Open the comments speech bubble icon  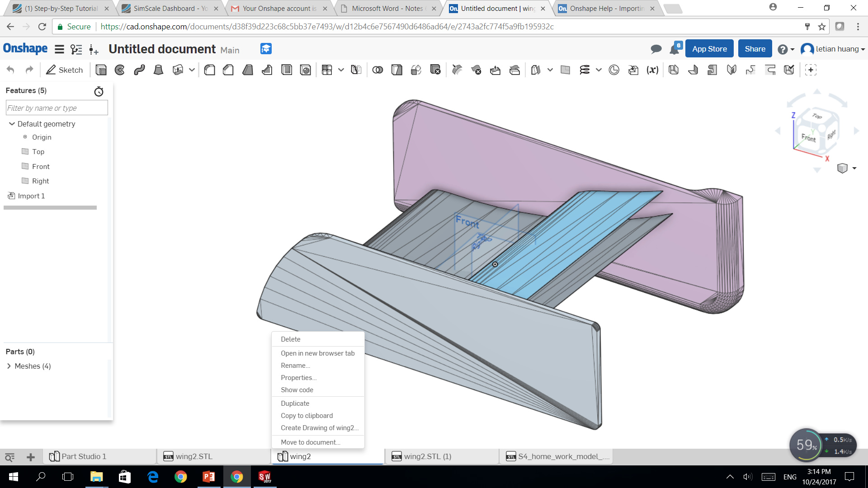pyautogui.click(x=656, y=49)
